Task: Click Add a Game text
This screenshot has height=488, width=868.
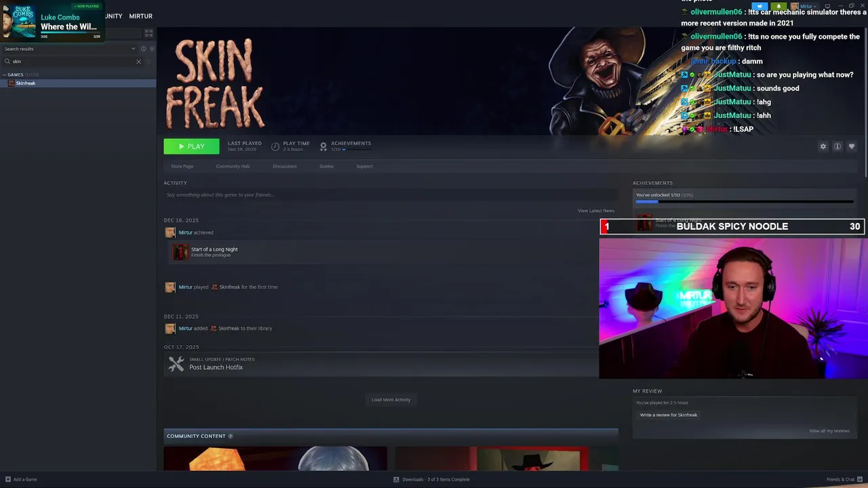Action: tap(25, 479)
